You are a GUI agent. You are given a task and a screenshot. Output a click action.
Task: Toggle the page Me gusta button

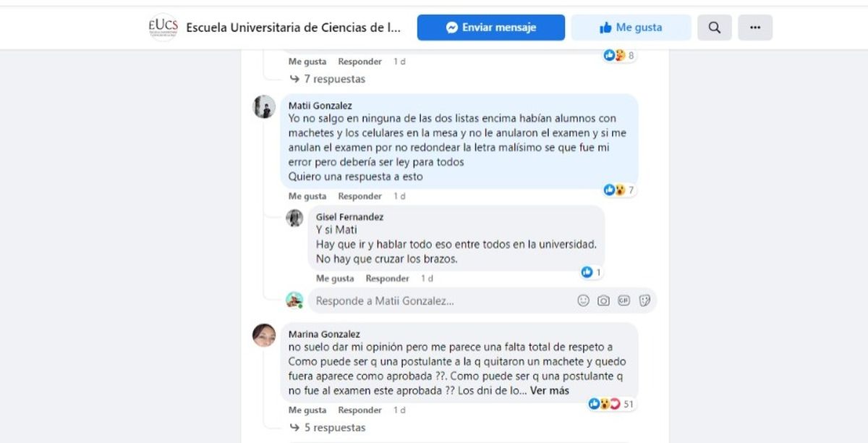(x=631, y=28)
